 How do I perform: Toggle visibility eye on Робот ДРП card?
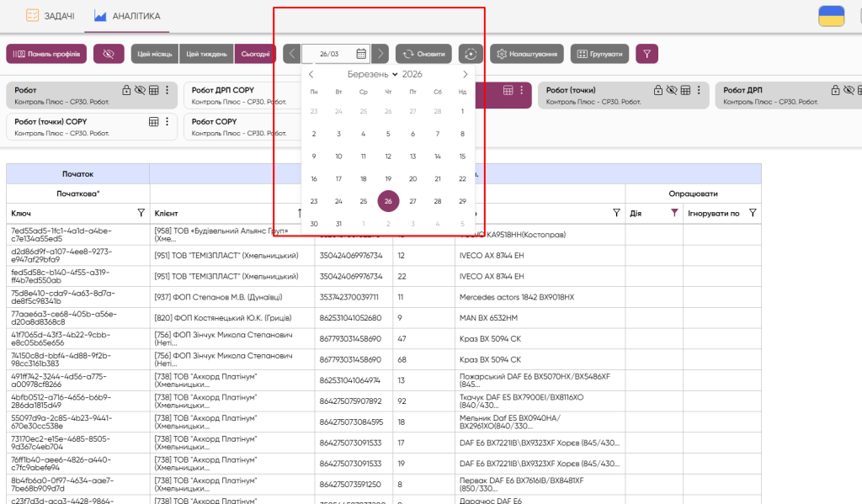tap(849, 90)
